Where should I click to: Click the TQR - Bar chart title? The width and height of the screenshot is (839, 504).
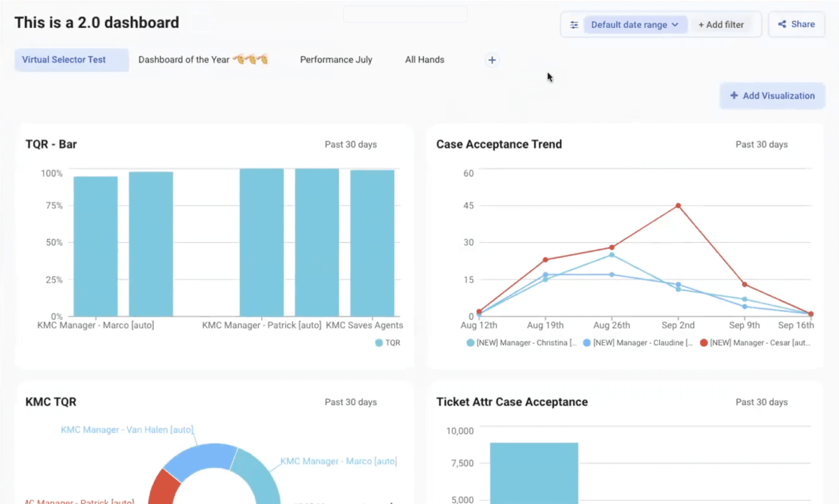(x=51, y=144)
